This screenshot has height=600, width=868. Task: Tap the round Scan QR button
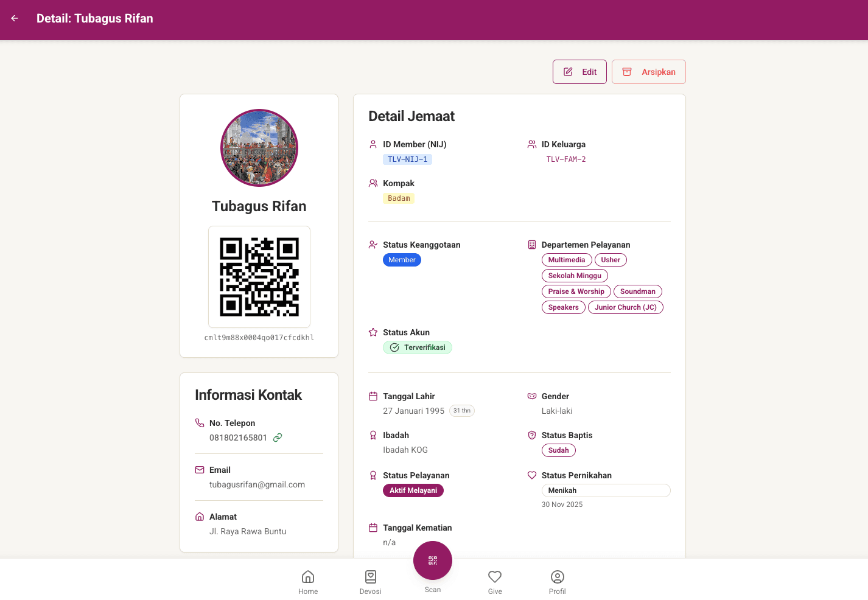tap(433, 560)
